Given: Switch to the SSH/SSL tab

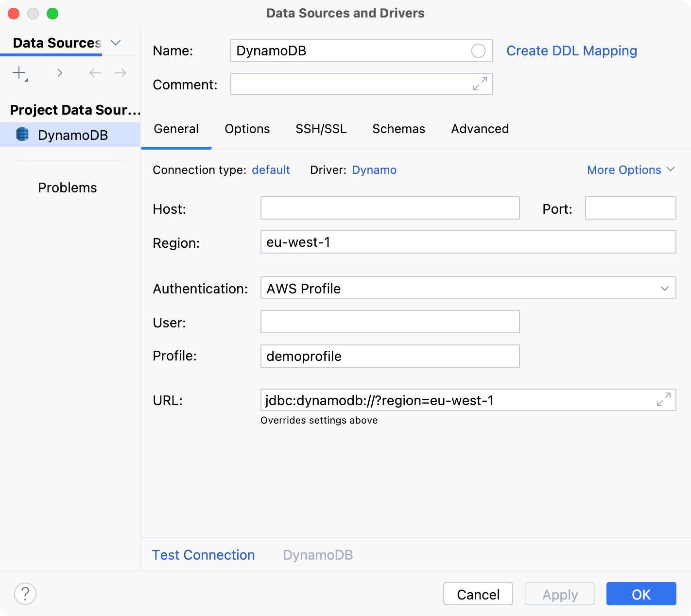Looking at the screenshot, I should pyautogui.click(x=321, y=129).
